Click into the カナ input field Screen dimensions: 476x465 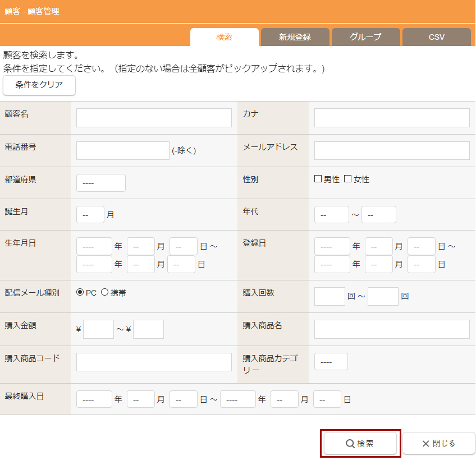coord(392,118)
